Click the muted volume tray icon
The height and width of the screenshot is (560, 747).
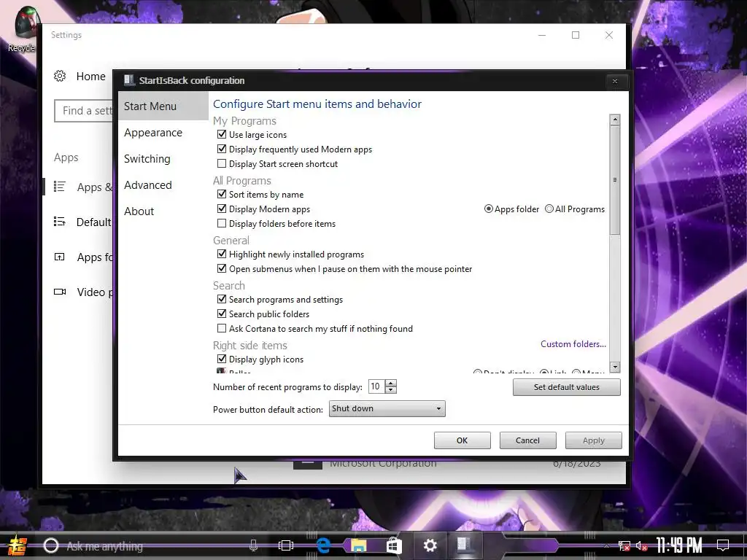(642, 546)
